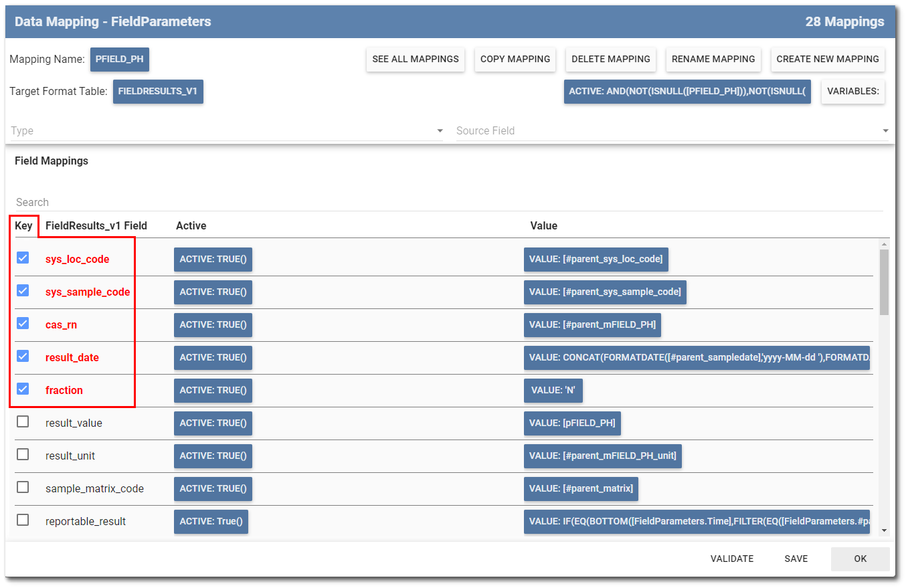Create a new mapping with CREATE NEW MAPPING

point(828,59)
